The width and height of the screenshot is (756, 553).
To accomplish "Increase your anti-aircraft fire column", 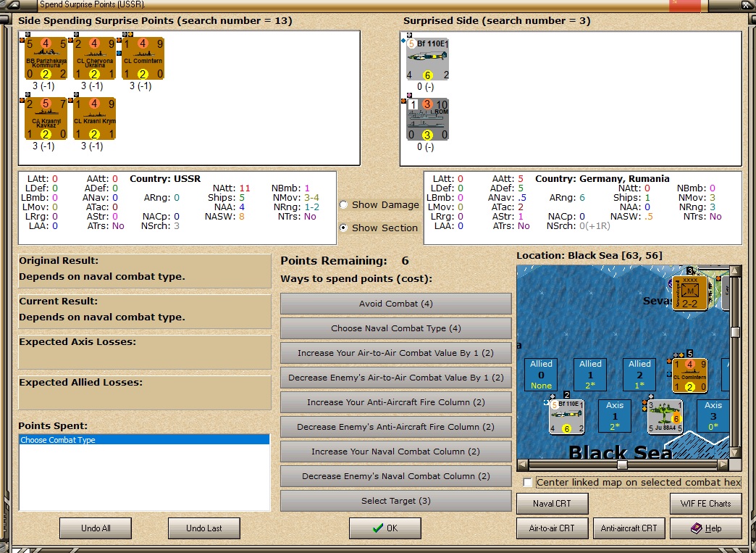I will point(396,402).
